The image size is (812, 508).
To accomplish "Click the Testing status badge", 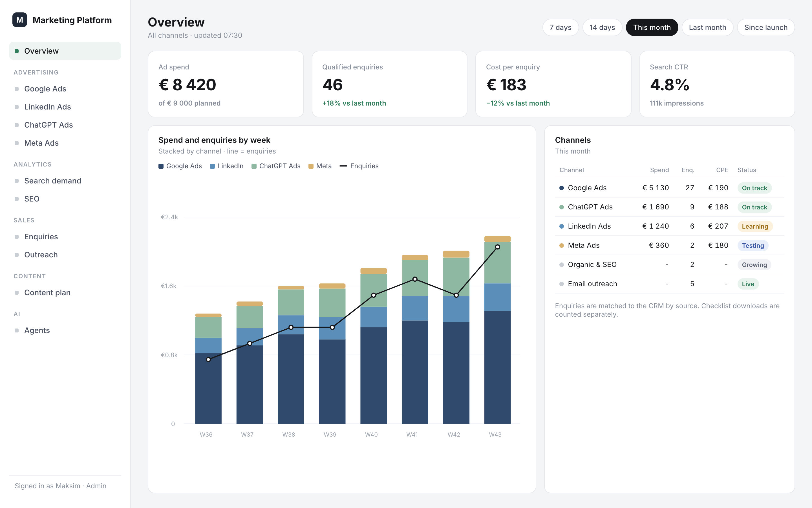I will click(753, 246).
